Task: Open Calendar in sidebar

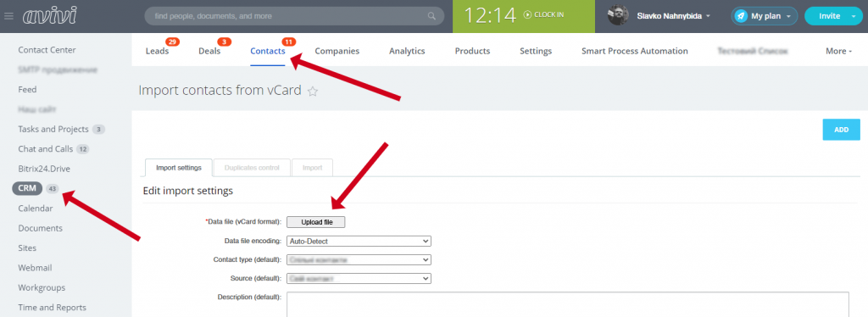Action: [x=36, y=209]
